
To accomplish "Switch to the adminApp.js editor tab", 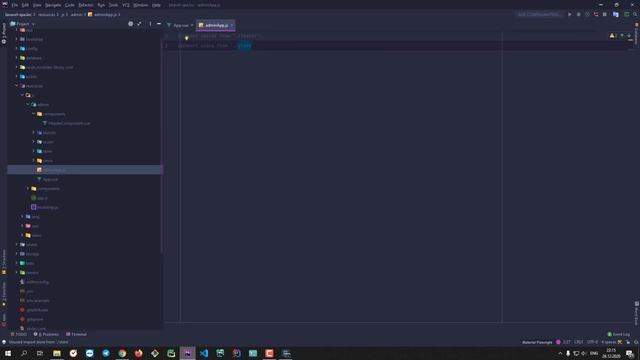I will pyautogui.click(x=216, y=25).
